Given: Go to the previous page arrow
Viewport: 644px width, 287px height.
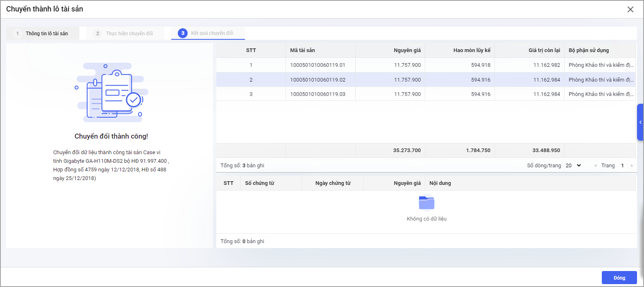Looking at the screenshot, I should [x=595, y=166].
